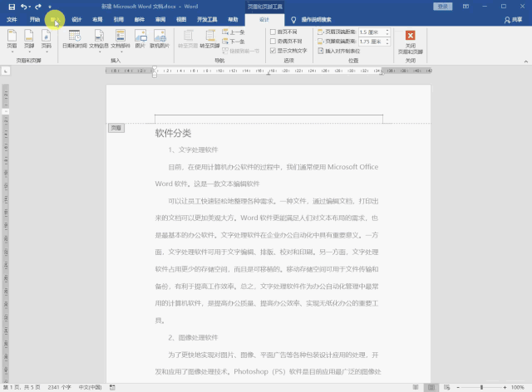Viewport: 532px width, 392px height.
Task: Go to 下一条 (Next) header
Action: pos(234,42)
